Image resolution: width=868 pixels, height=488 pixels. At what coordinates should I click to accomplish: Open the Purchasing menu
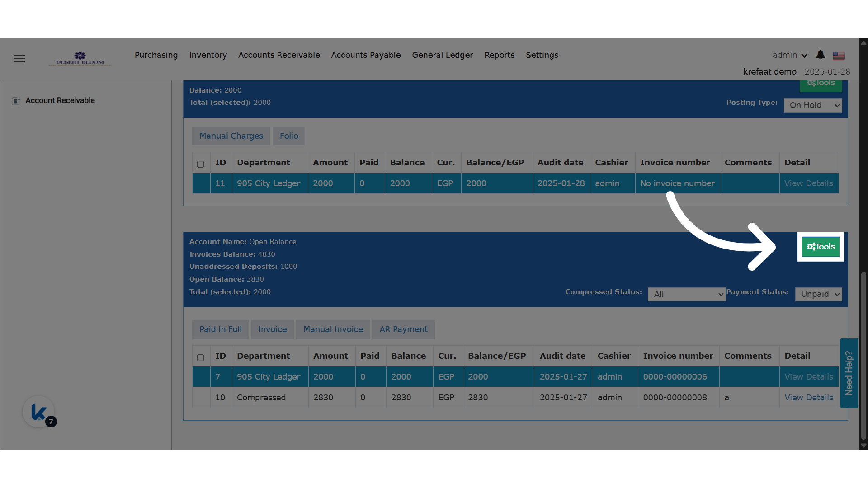(156, 55)
